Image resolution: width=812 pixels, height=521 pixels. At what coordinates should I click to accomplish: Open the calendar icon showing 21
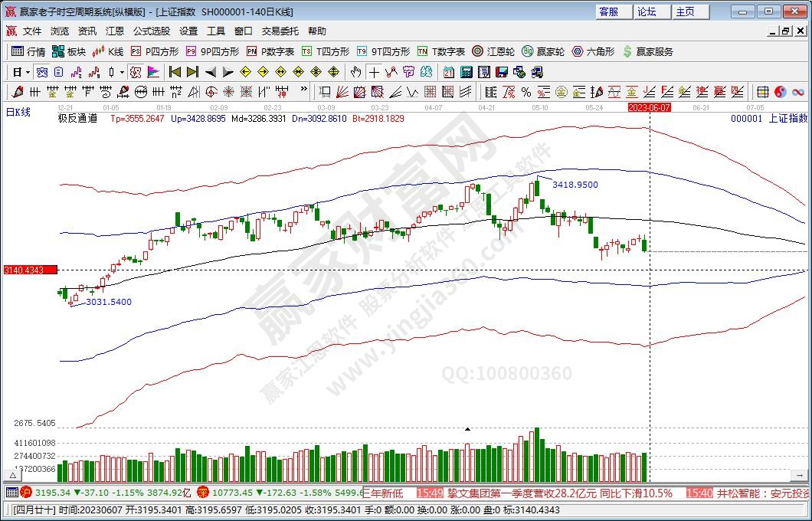(448, 72)
